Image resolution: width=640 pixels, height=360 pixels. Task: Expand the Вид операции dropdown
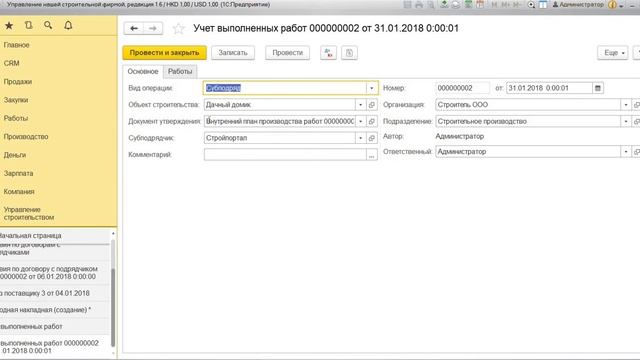(x=371, y=88)
